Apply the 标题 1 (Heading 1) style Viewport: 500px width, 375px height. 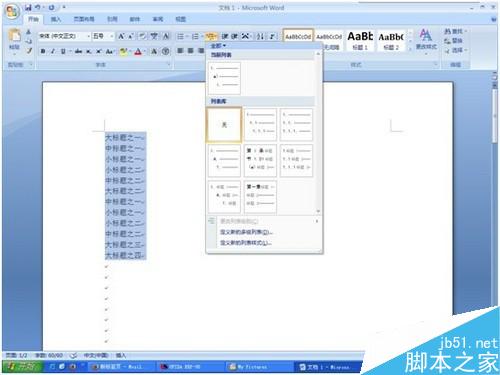(x=360, y=41)
